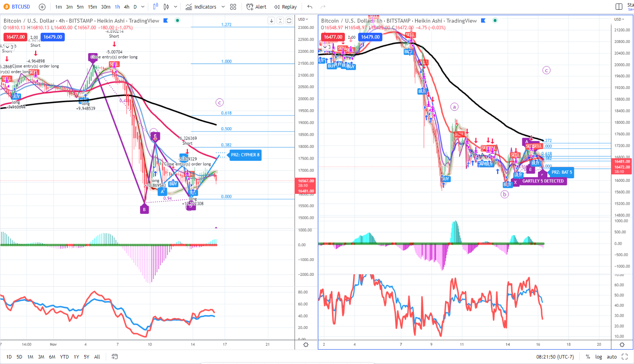
Task: Click the go to date calendar icon
Action: [x=115, y=357]
